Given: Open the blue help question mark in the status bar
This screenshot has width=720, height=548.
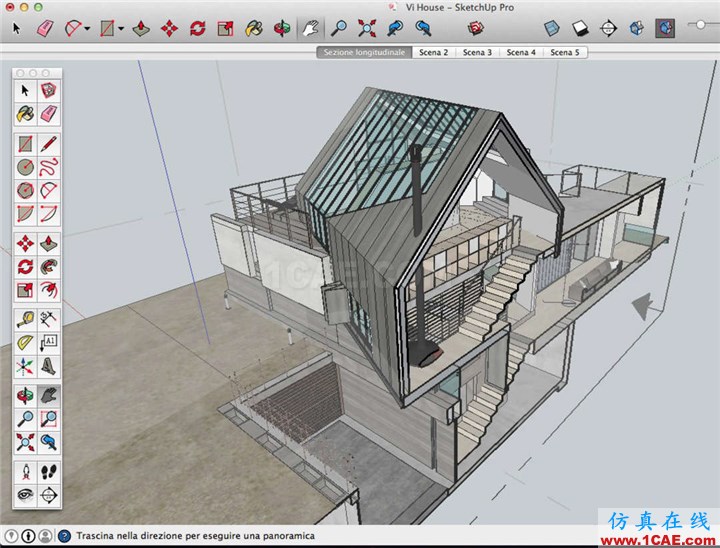Looking at the screenshot, I should click(64, 536).
